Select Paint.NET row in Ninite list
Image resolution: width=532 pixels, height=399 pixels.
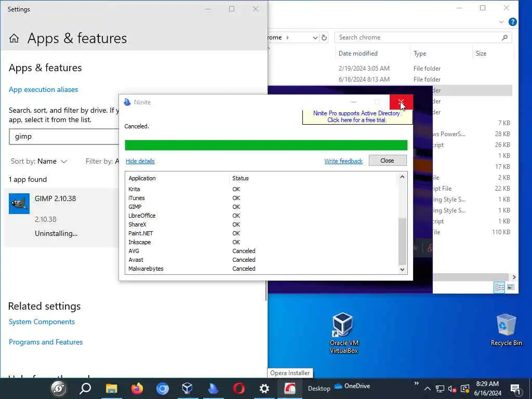tap(262, 233)
